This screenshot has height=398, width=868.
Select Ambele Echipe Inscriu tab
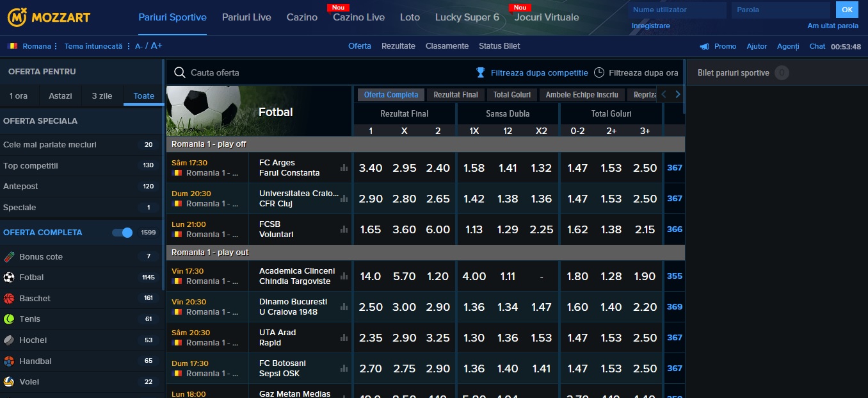pyautogui.click(x=582, y=95)
